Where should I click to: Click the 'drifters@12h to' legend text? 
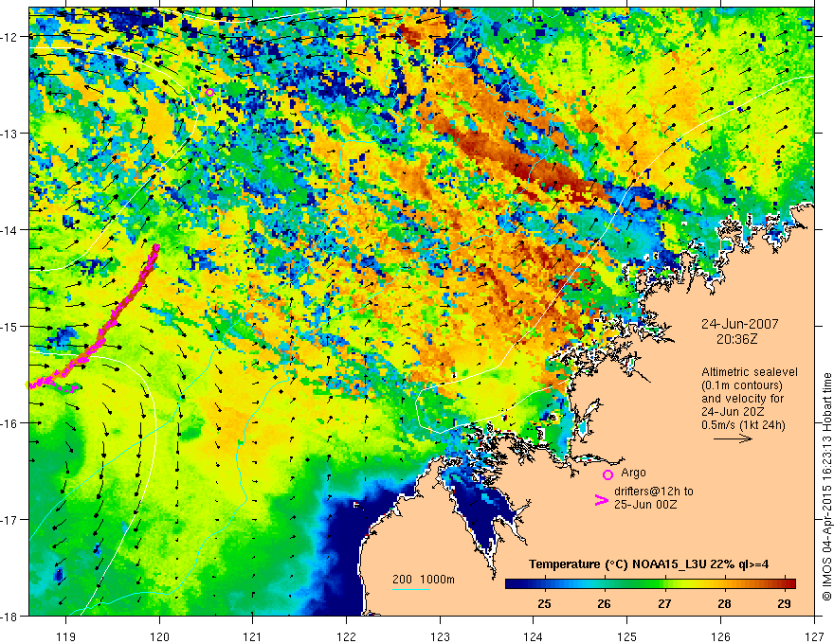pyautogui.click(x=654, y=492)
